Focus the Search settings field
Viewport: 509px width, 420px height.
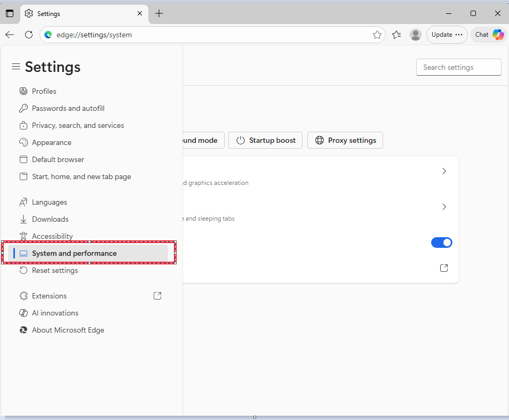pos(458,67)
